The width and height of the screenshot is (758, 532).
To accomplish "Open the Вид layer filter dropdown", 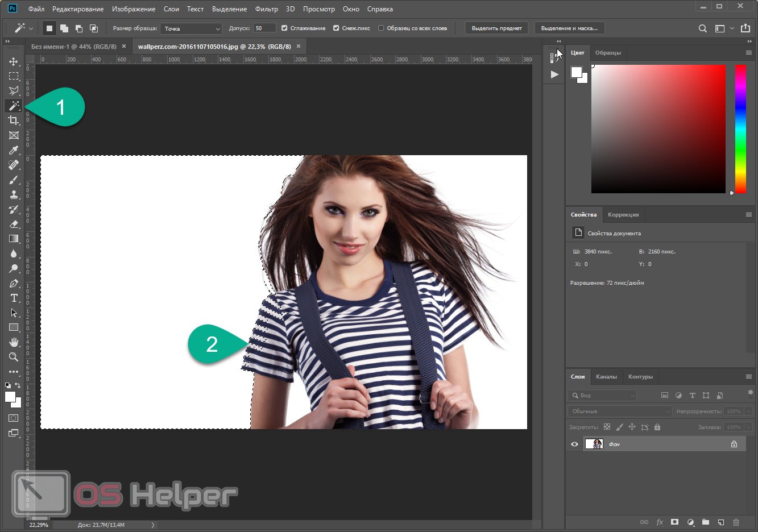I will tap(602, 395).
